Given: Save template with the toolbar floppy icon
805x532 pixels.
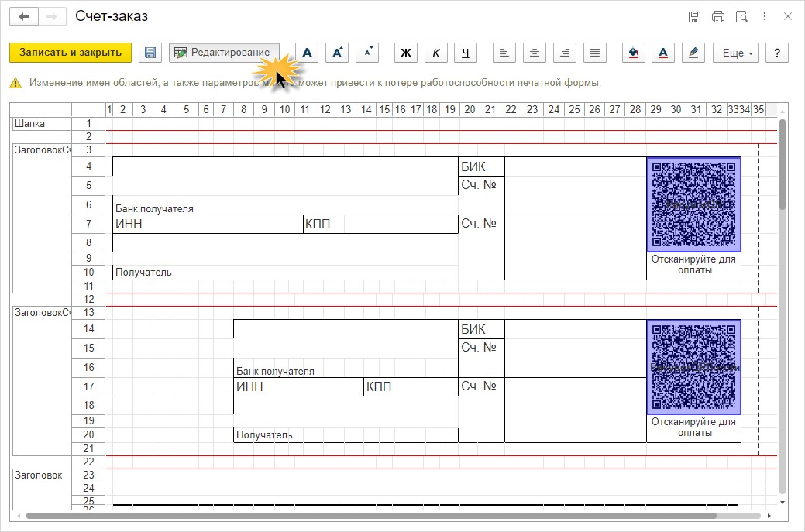Looking at the screenshot, I should [150, 53].
